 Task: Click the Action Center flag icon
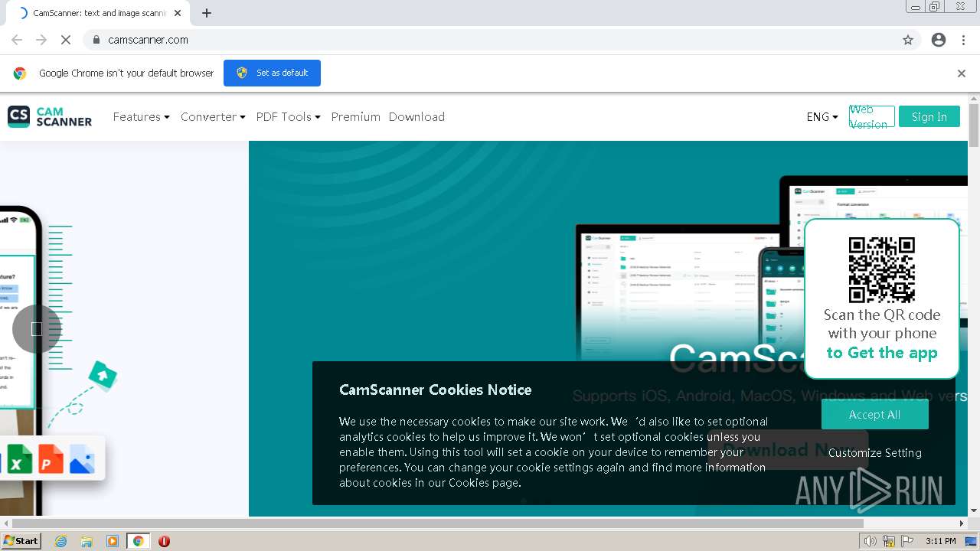(906, 541)
